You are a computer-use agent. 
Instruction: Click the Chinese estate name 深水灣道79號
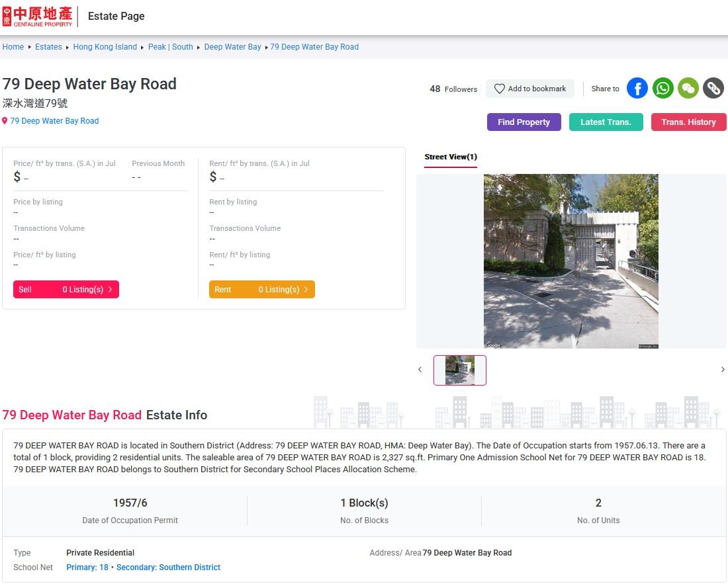[35, 103]
